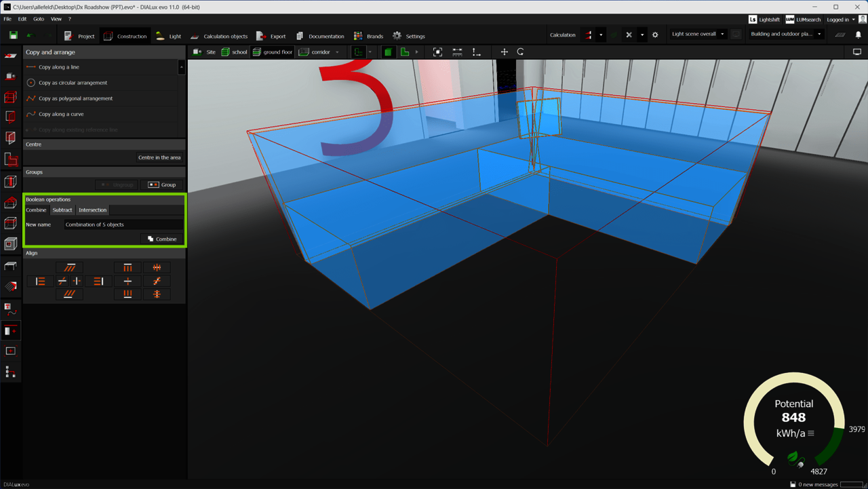Open calculation settings gear icon
This screenshot has height=489, width=868.
pyautogui.click(x=655, y=35)
